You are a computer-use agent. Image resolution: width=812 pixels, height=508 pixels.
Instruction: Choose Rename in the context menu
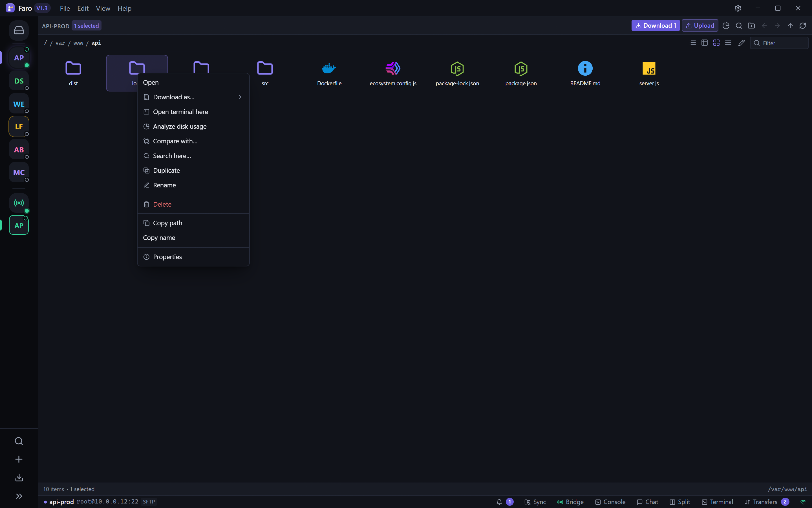[193, 185]
